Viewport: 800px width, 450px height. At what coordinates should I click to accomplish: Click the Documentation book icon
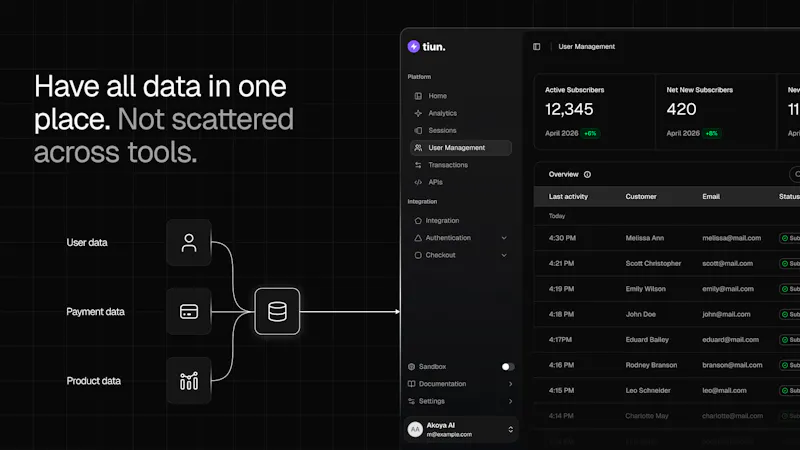point(412,384)
